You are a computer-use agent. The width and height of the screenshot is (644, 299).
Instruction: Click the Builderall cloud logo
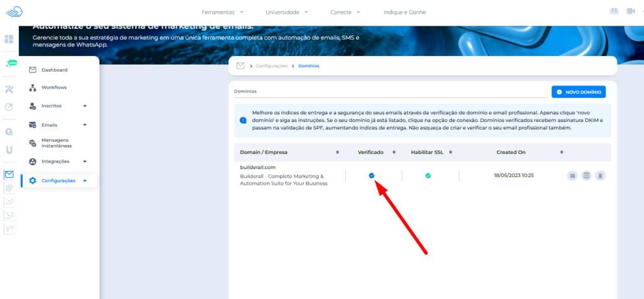[13, 11]
